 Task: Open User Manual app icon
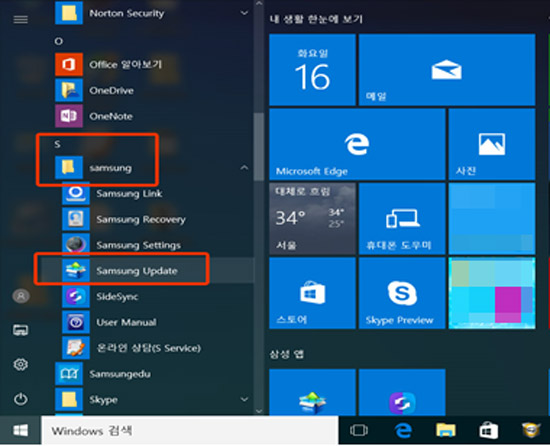pos(76,322)
